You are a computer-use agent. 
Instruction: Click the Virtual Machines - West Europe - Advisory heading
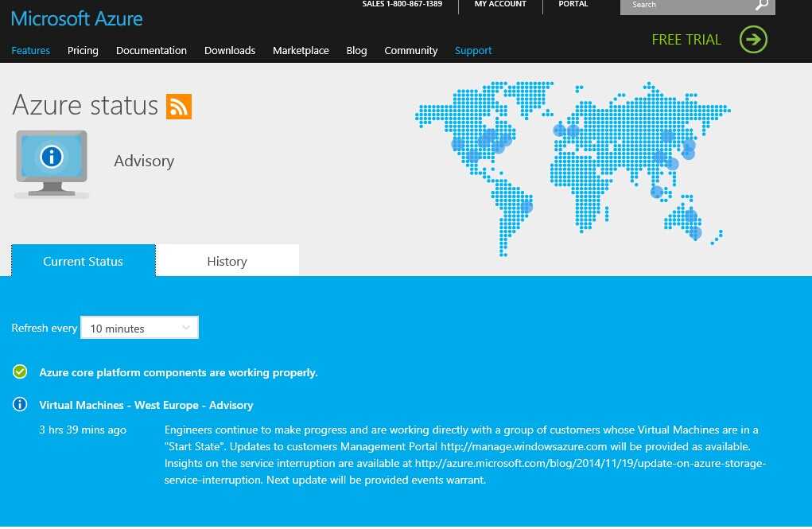coord(146,405)
